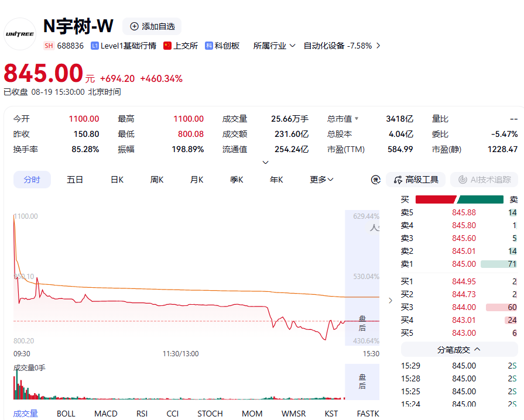524x420 pixels.
Task: Click the 上交所 flag icon
Action: 167,46
